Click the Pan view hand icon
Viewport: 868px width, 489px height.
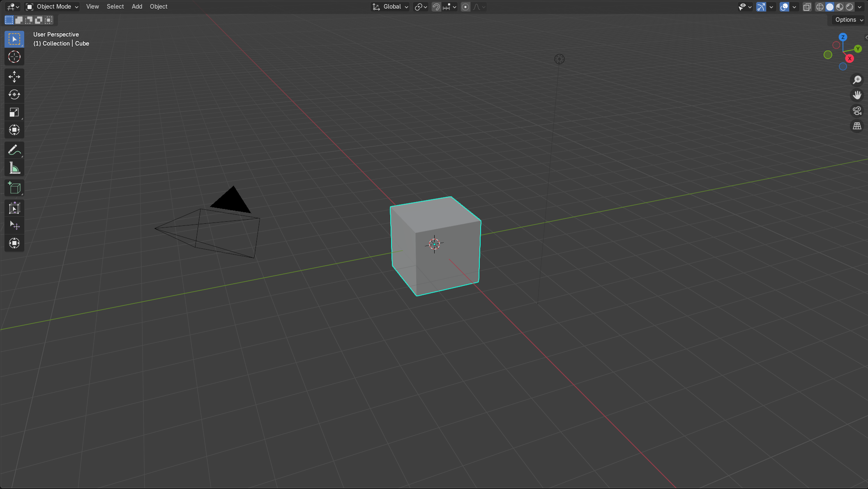click(x=857, y=95)
